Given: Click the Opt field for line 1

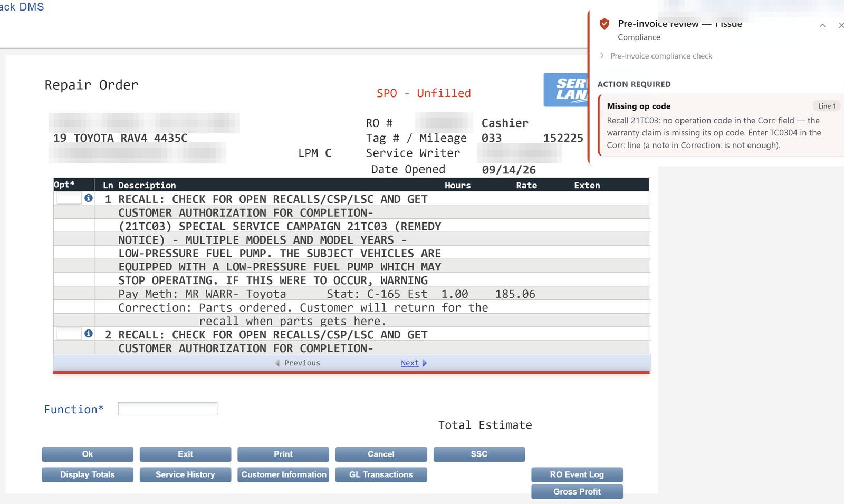Looking at the screenshot, I should point(69,198).
